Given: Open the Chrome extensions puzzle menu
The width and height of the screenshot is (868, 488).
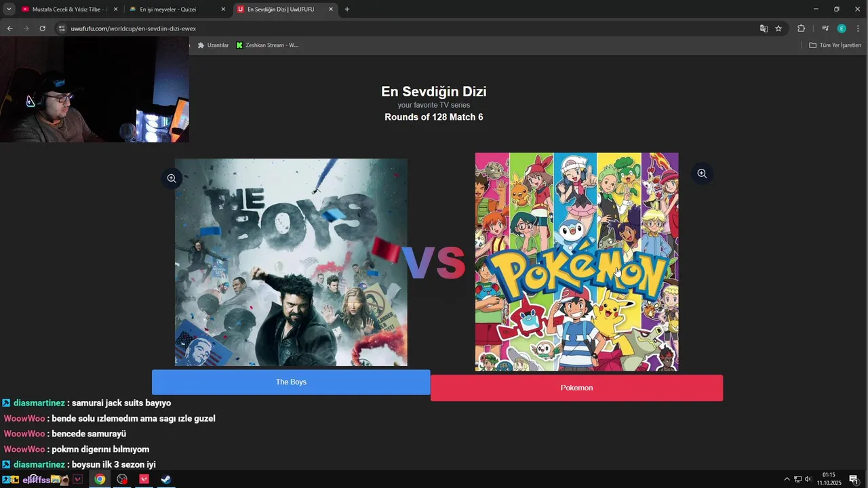Looking at the screenshot, I should (801, 28).
